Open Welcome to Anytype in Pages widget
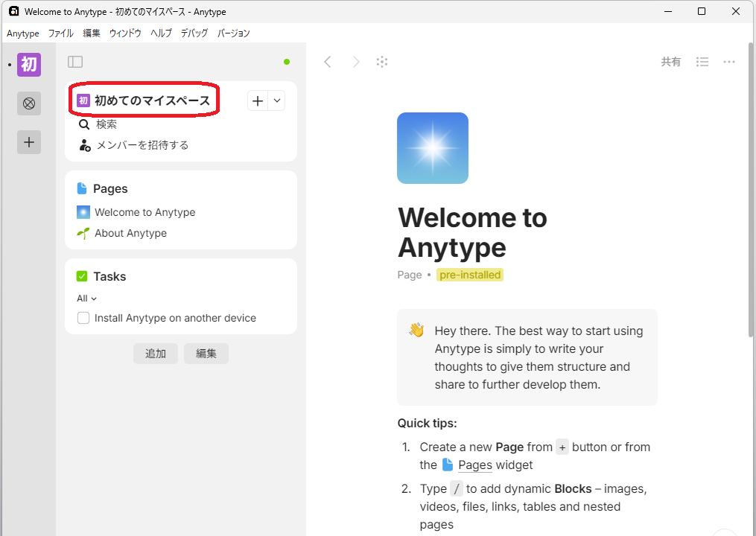 tap(145, 212)
